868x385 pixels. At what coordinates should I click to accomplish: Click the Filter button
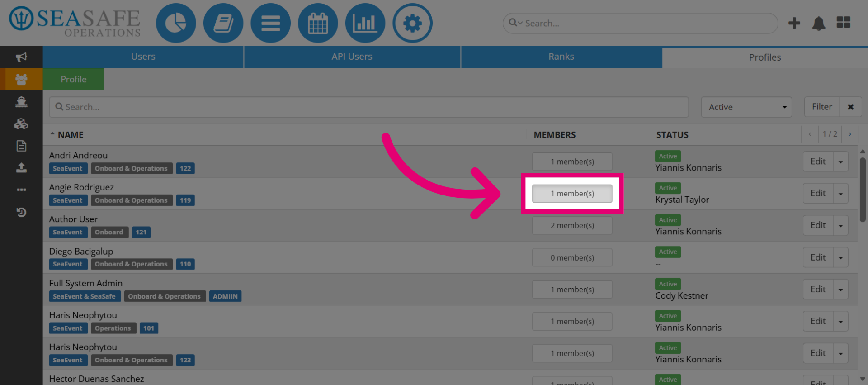822,107
